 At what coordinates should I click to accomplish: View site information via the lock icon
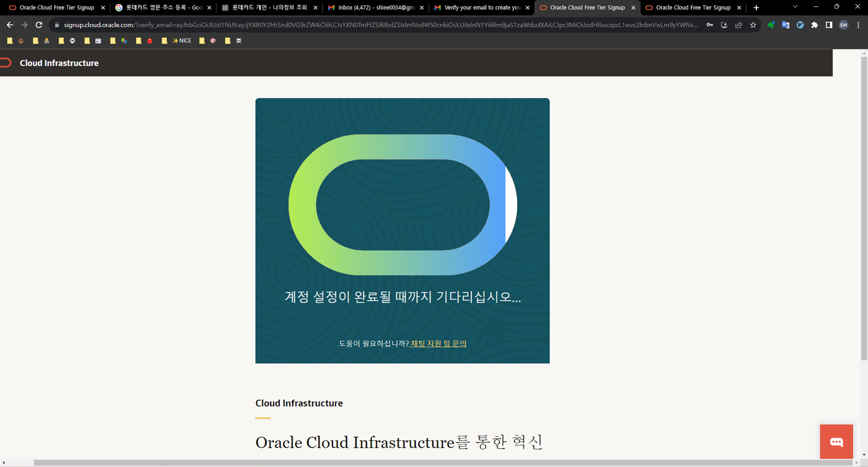pyautogui.click(x=57, y=25)
